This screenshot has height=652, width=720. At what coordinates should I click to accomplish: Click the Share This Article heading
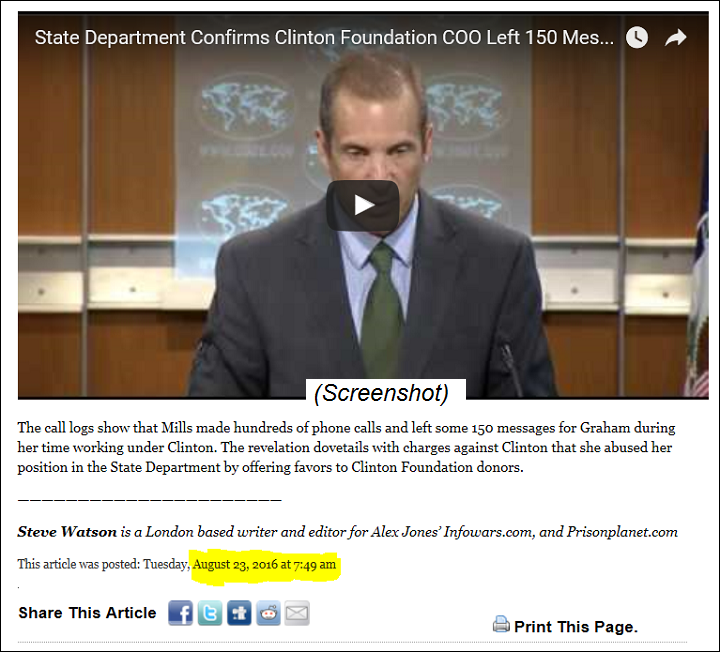click(x=87, y=613)
